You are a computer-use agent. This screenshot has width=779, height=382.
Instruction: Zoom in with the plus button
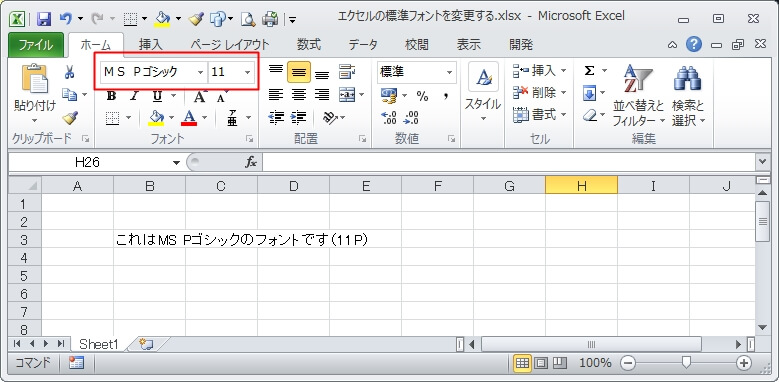pos(744,363)
